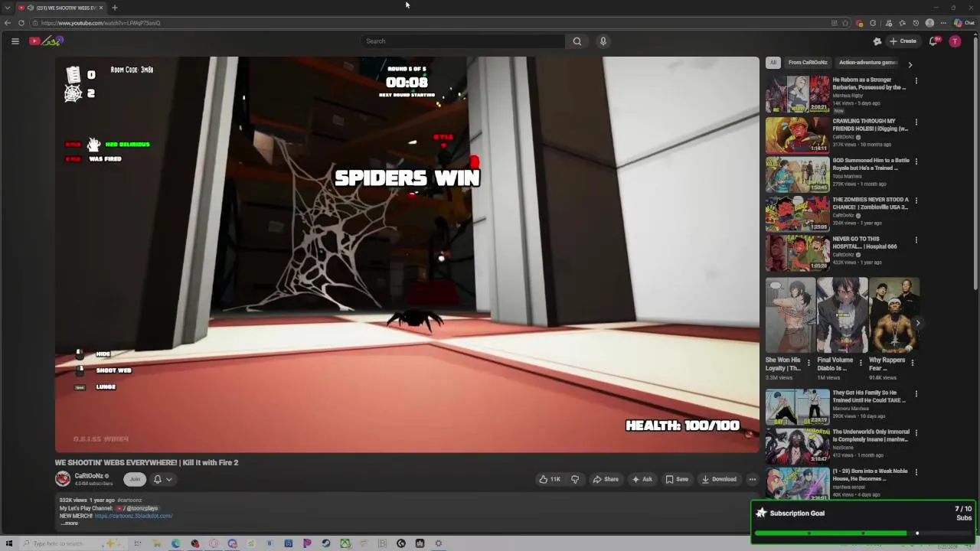Open Why Rappers Fear short

894,315
